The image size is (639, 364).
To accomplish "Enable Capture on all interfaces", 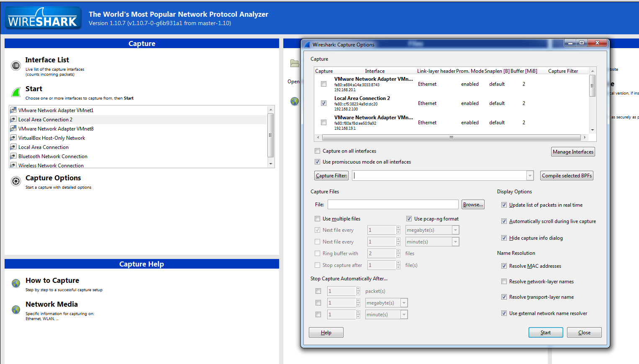I will click(x=317, y=151).
